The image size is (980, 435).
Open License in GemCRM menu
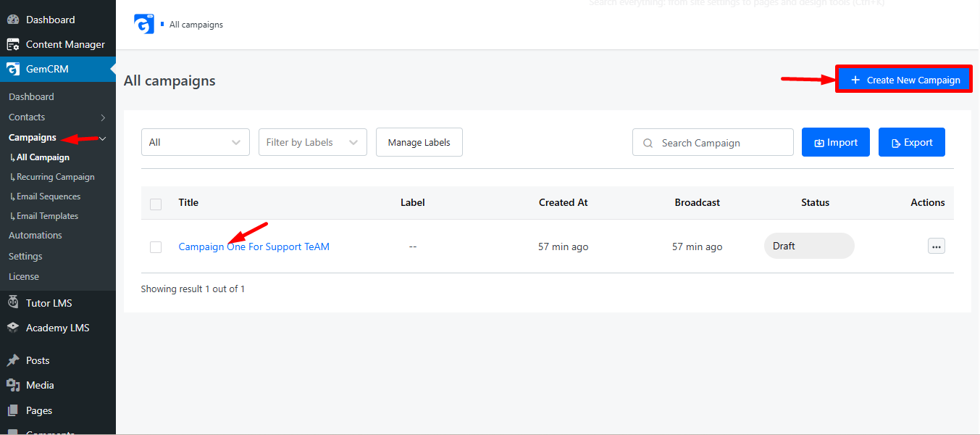pos(24,276)
